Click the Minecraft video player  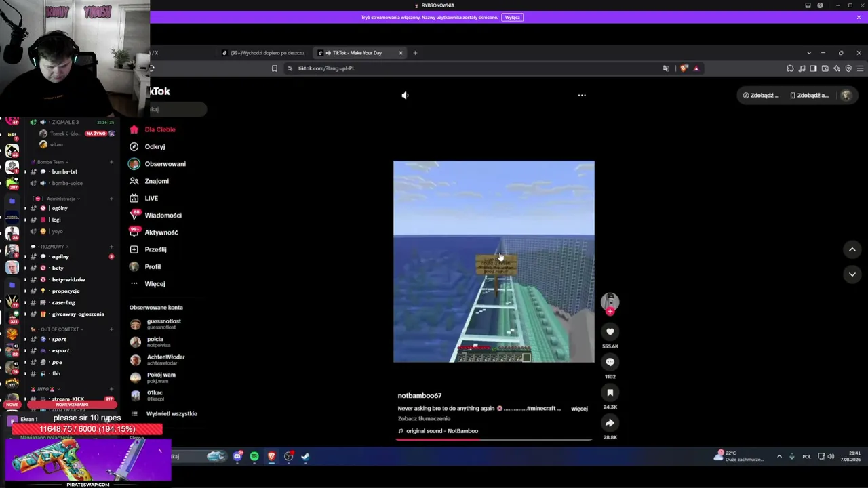click(x=494, y=262)
